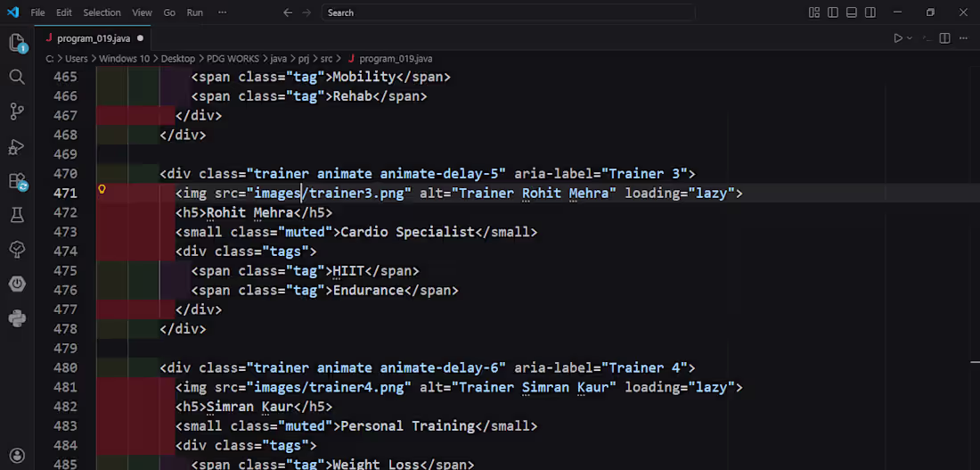The height and width of the screenshot is (470, 980).
Task: Click the unsaved dot on the program_019.java tab
Action: [x=140, y=38]
